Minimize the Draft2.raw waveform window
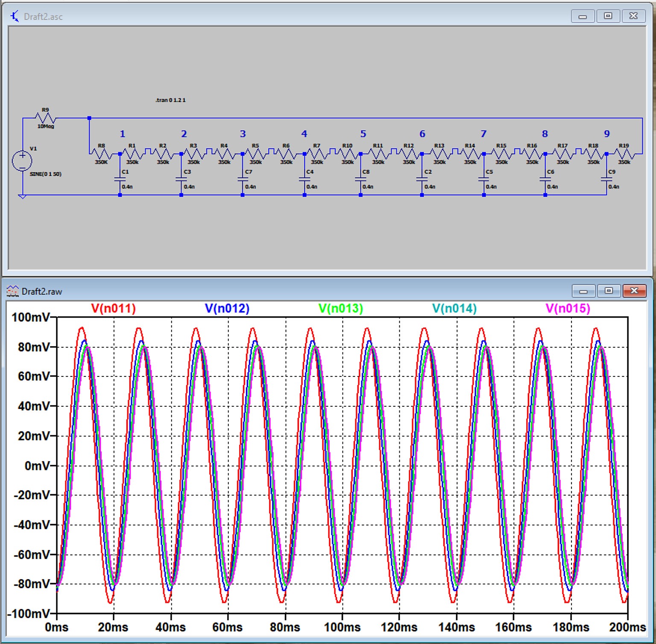Screen dimensions: 656x644 [583, 291]
